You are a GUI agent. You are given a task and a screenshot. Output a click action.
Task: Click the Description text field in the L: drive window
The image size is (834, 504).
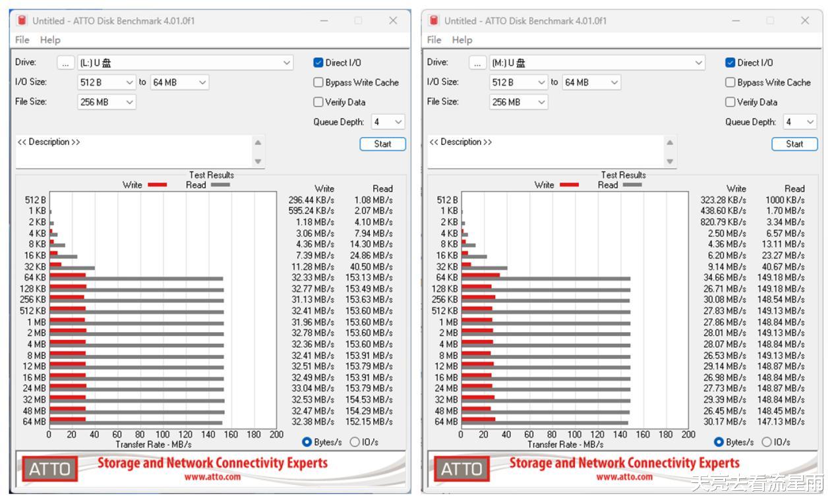pos(134,152)
